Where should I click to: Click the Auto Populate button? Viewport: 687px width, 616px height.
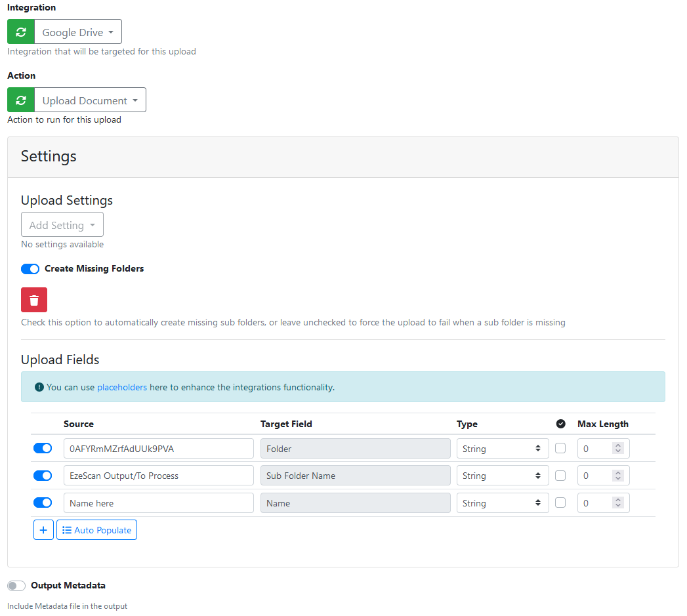pos(97,530)
